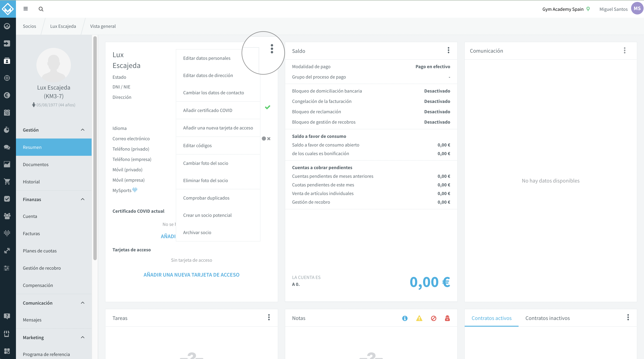The height and width of the screenshot is (359, 644).
Task: Open the Saldo panel three-dot menu
Action: [449, 50]
